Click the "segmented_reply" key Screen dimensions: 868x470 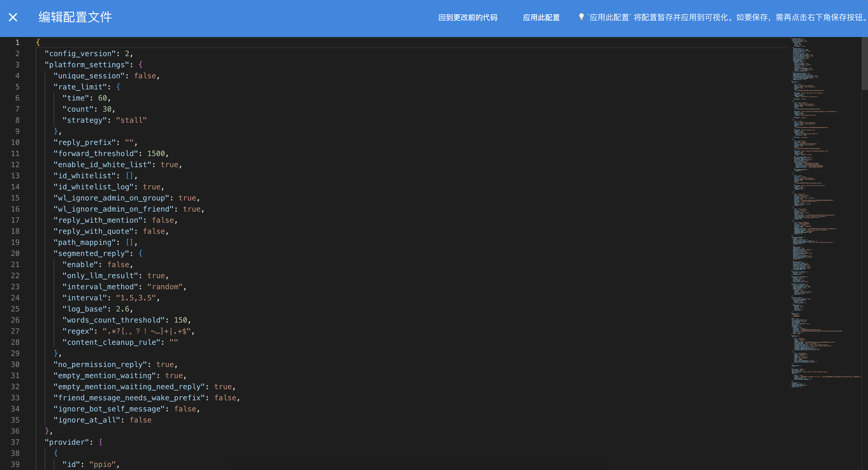(x=92, y=254)
